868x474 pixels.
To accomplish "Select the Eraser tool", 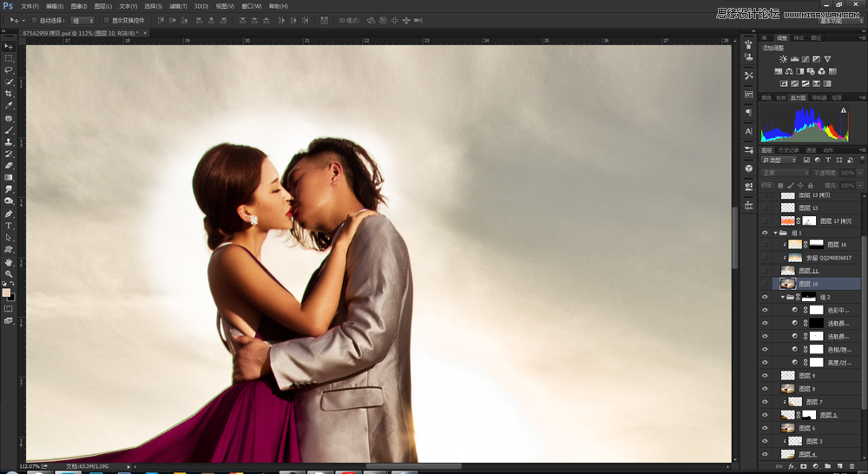I will 9,166.
